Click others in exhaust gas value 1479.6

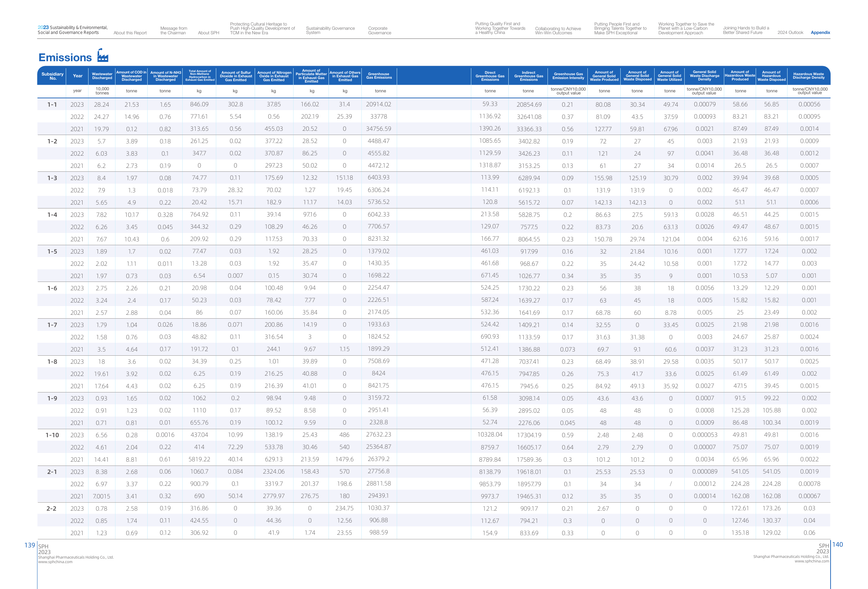[x=344, y=459]
